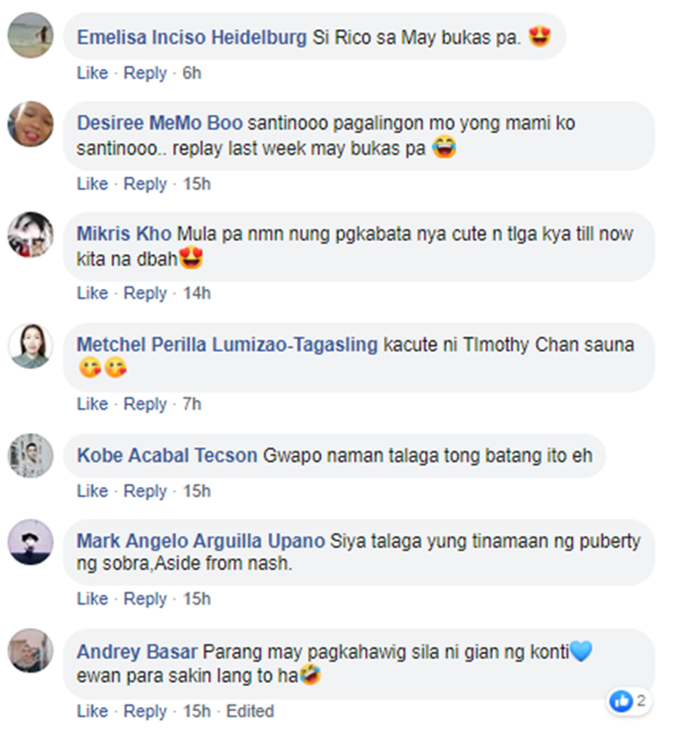Open the 6h timestamp on Emelisa's comment
Image resolution: width=700 pixels, height=738 pixels.
coord(191,73)
